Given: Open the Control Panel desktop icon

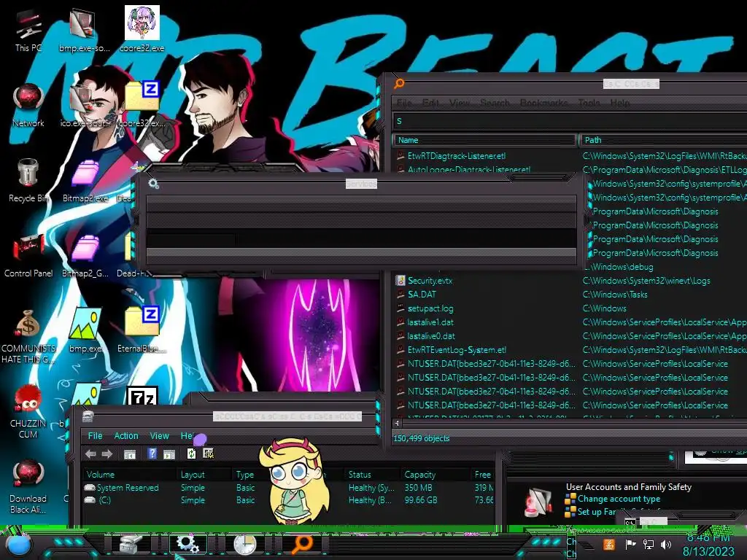Looking at the screenshot, I should click(28, 254).
